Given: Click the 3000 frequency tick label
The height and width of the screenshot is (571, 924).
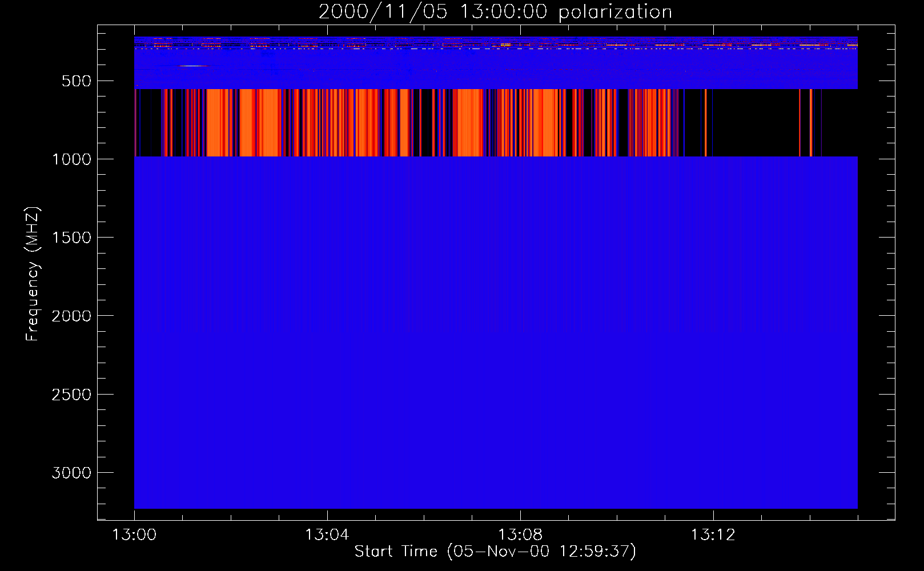Looking at the screenshot, I should (71, 473).
